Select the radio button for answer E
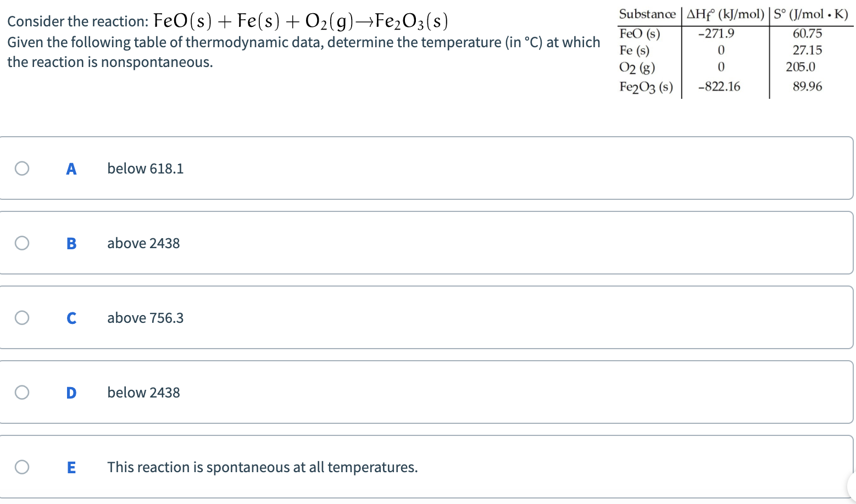Viewport: 856px width, 504px height. pyautogui.click(x=22, y=467)
